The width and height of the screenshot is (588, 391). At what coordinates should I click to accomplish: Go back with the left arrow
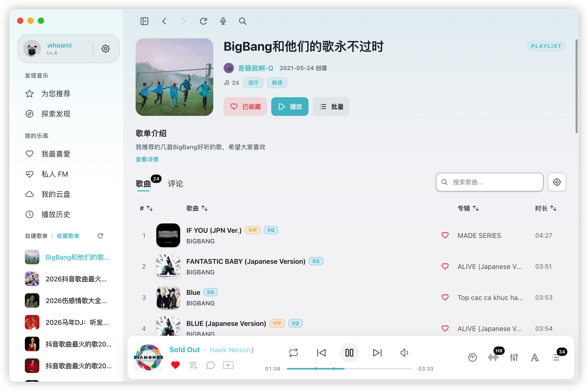coord(164,21)
